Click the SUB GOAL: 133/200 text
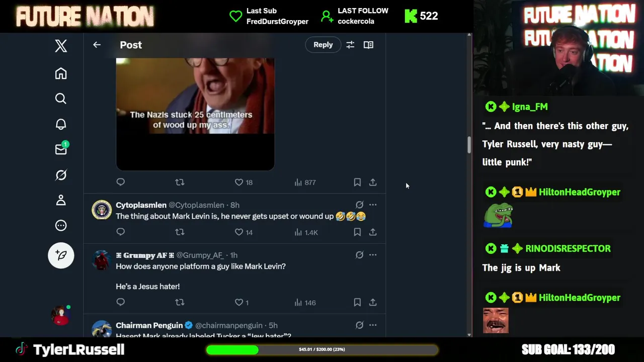Viewport: 644px width, 362px height. click(568, 349)
